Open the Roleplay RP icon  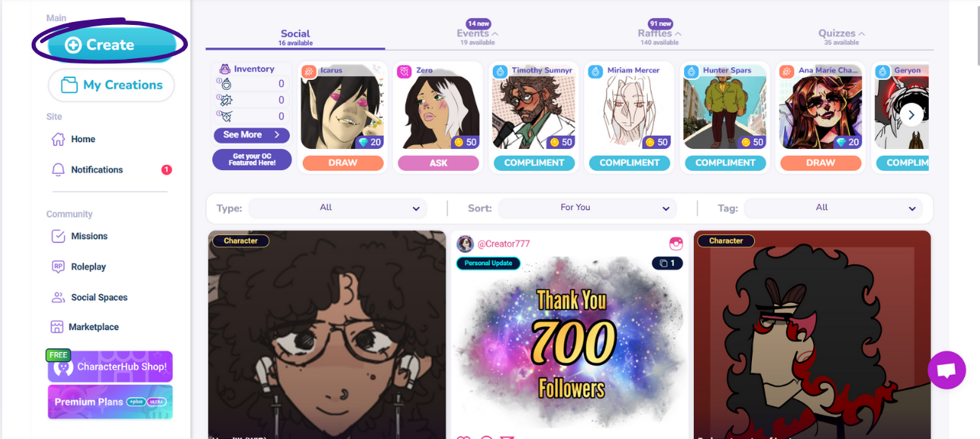tap(58, 267)
